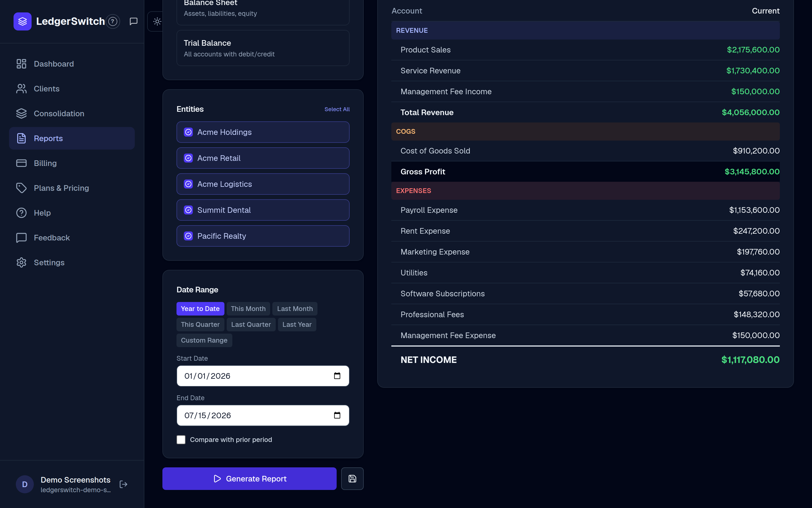The width and height of the screenshot is (812, 508).
Task: Click the REVENUE section header
Action: 586,30
